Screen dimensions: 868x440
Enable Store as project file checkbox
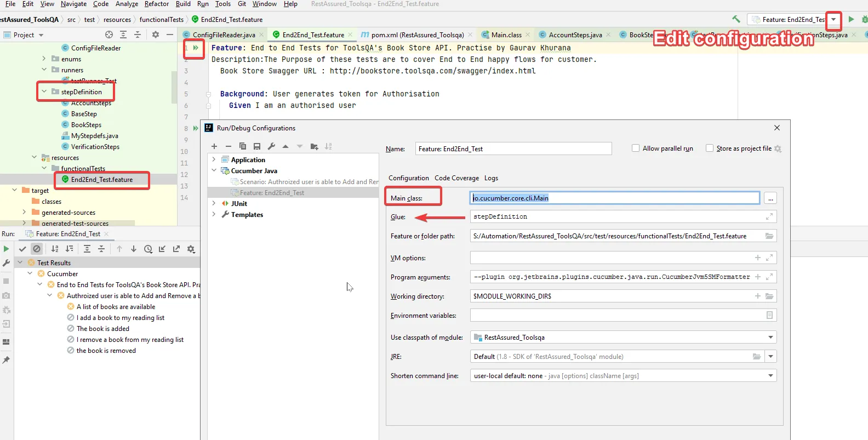[x=710, y=148]
